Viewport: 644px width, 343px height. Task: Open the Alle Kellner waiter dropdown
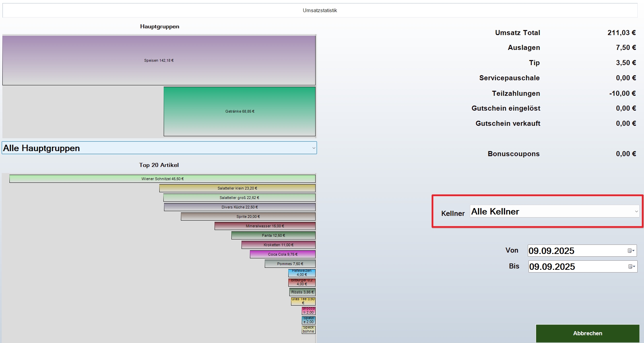pyautogui.click(x=555, y=211)
